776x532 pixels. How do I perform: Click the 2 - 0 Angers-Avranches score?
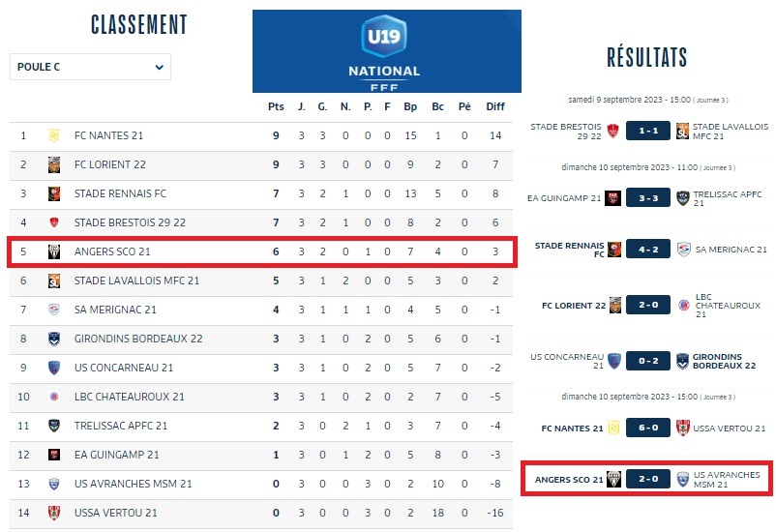click(648, 479)
